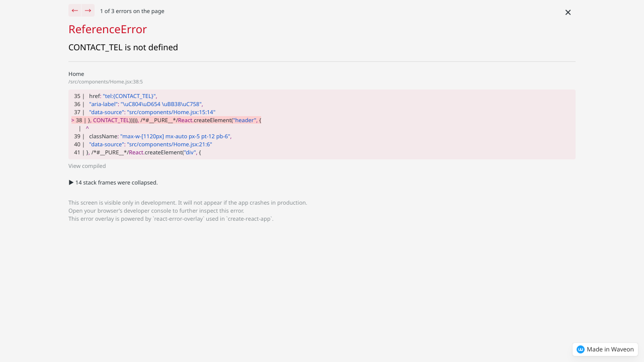Viewport: 644px width, 362px height.
Task: Click the highlighted error line 38 in code
Action: 166,120
